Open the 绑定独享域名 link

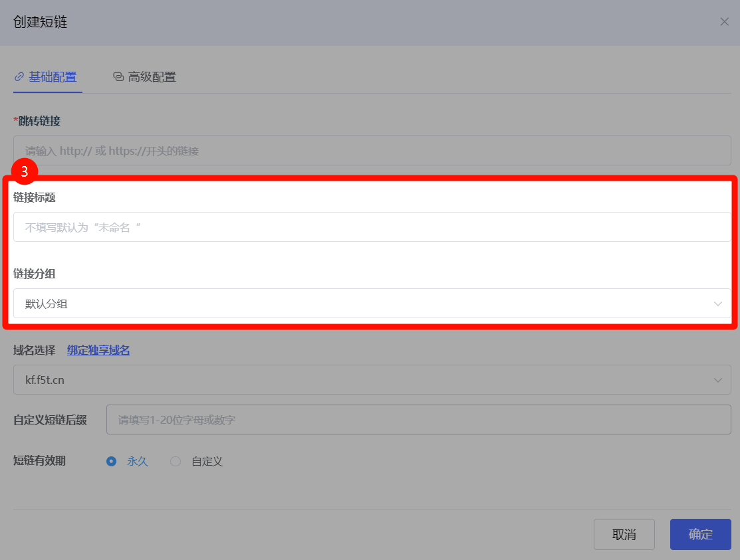pyautogui.click(x=98, y=350)
